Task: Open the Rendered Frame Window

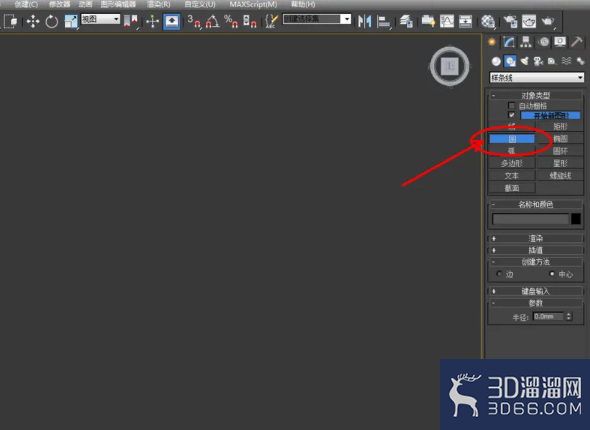Action: pyautogui.click(x=529, y=21)
